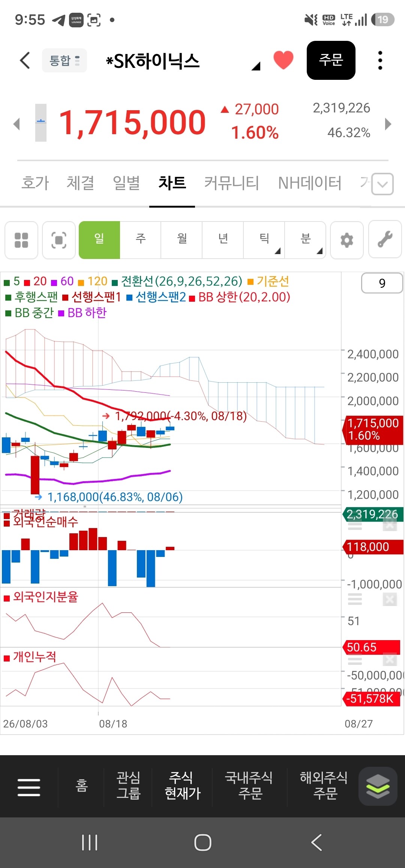Viewport: 405px width, 868px height.
Task: Open 해외주식 주문 in bottom bar
Action: click(324, 786)
